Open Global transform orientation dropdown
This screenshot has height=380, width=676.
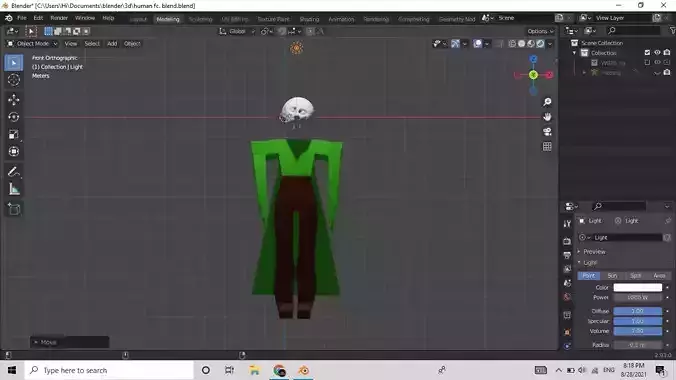(x=237, y=31)
